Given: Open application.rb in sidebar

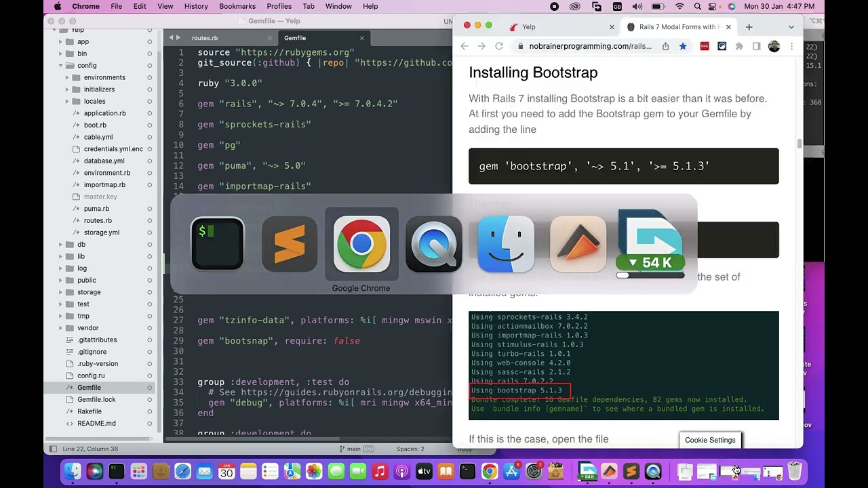Looking at the screenshot, I should tap(104, 113).
